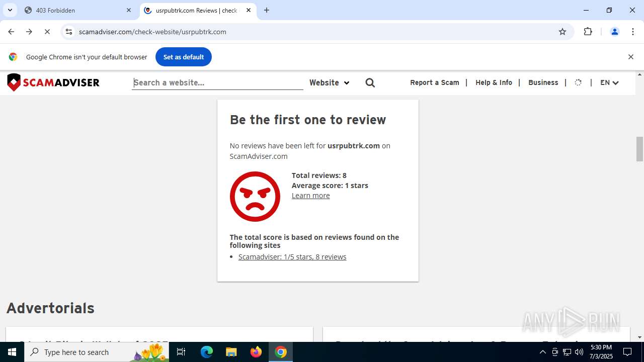This screenshot has width=644, height=362.
Task: Click the Chrome icon on the taskbar
Action: (281, 352)
